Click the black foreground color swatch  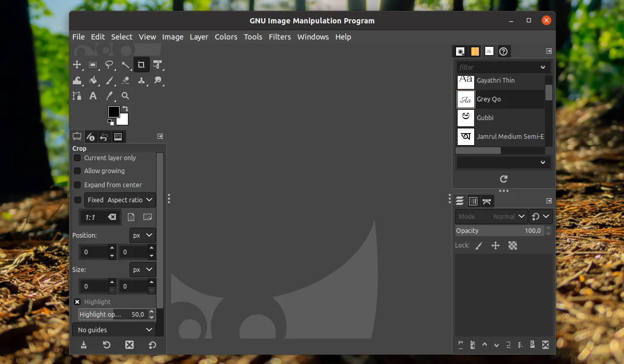pyautogui.click(x=114, y=111)
